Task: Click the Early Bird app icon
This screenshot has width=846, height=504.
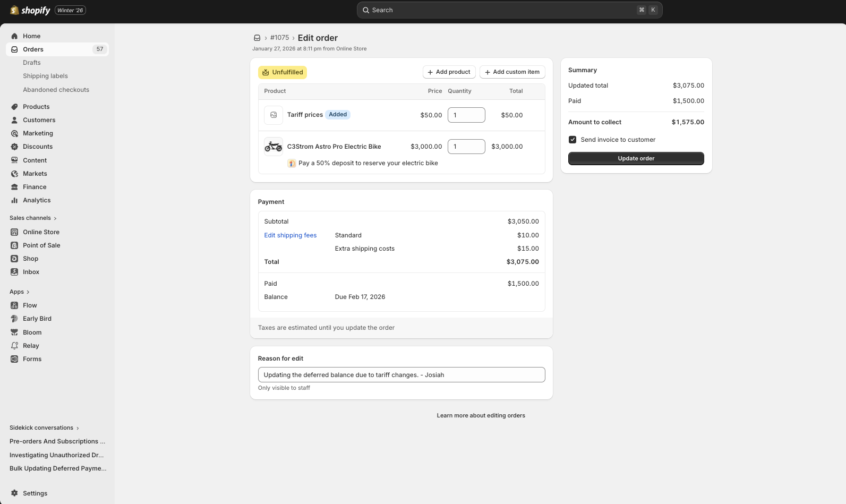Action: coord(14,319)
